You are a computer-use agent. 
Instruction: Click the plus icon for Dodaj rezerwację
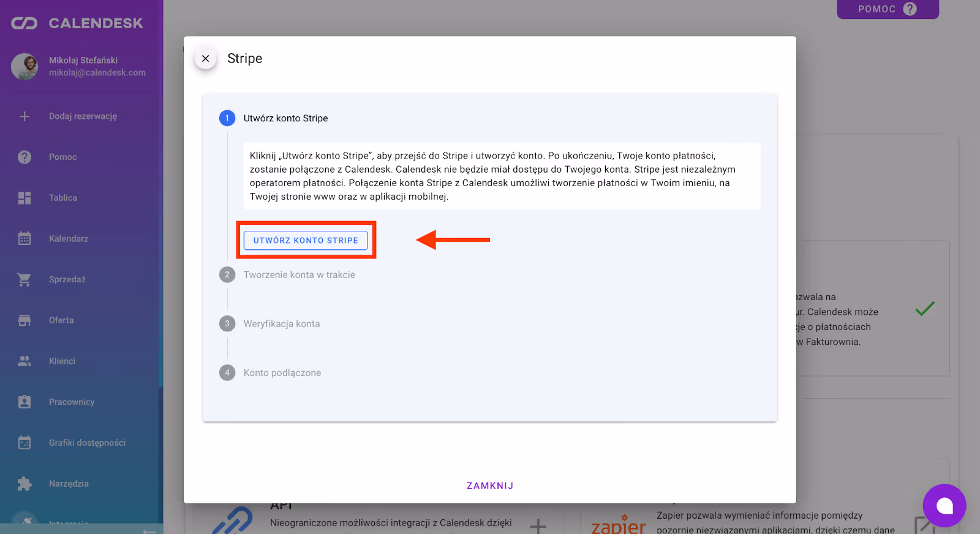pyautogui.click(x=24, y=116)
